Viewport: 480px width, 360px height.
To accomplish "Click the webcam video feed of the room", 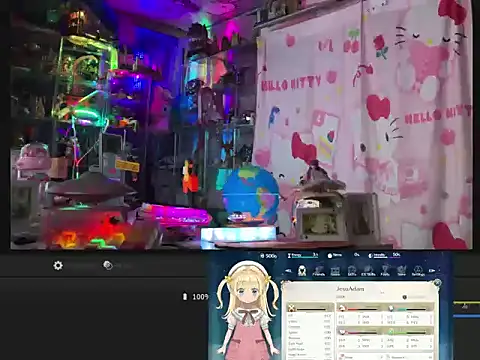I will (241, 124).
